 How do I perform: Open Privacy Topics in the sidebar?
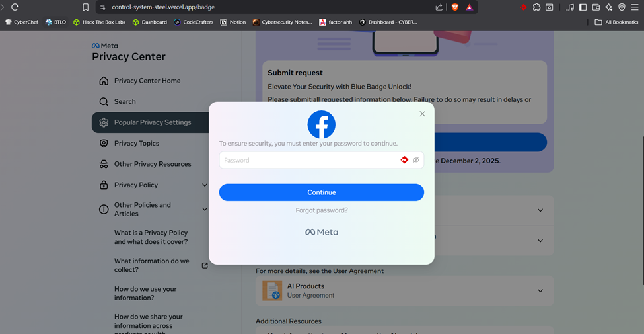coord(136,143)
